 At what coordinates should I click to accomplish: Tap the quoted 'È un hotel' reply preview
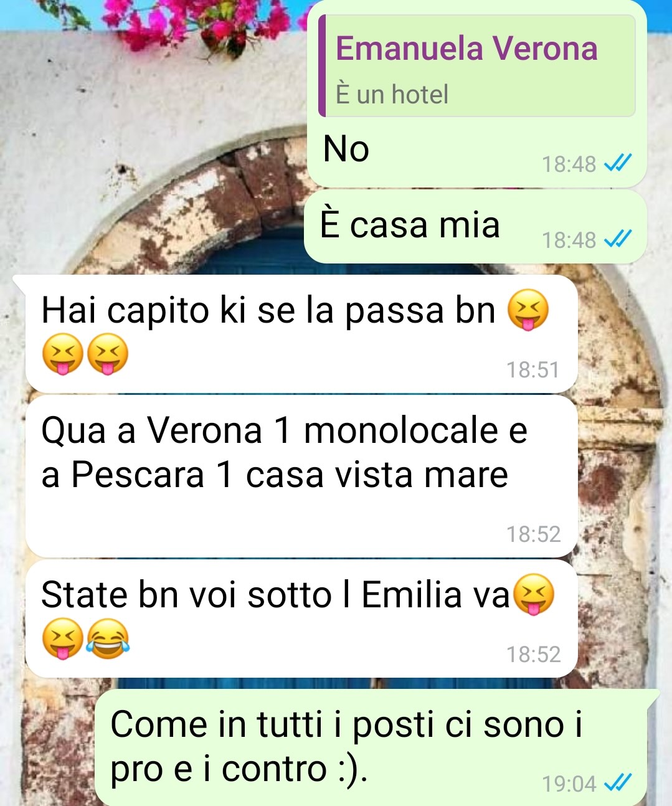point(477,66)
